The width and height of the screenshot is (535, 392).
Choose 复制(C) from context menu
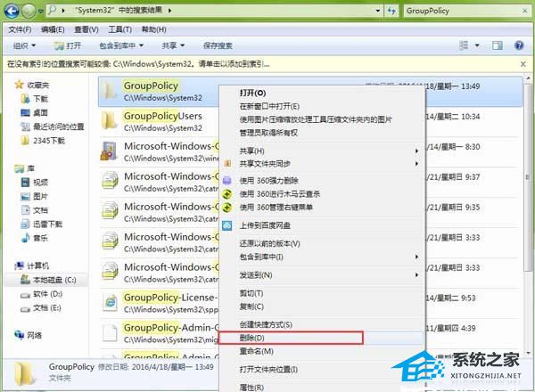pos(251,306)
